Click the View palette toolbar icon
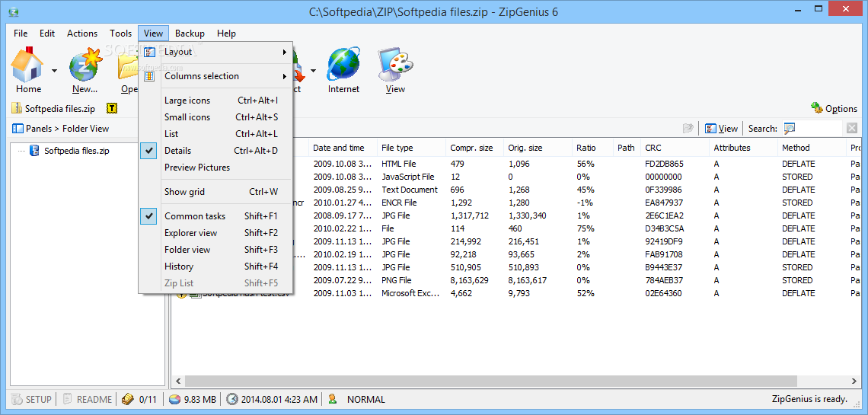The height and width of the screenshot is (415, 868). tap(395, 64)
